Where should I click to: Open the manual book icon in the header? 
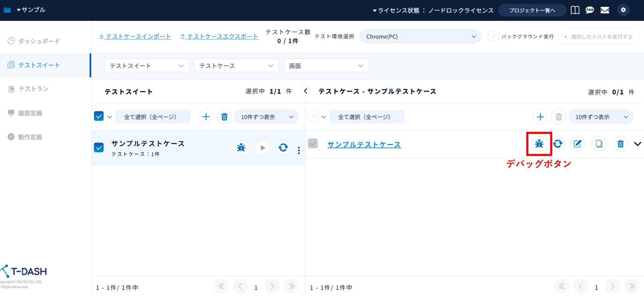[x=575, y=10]
